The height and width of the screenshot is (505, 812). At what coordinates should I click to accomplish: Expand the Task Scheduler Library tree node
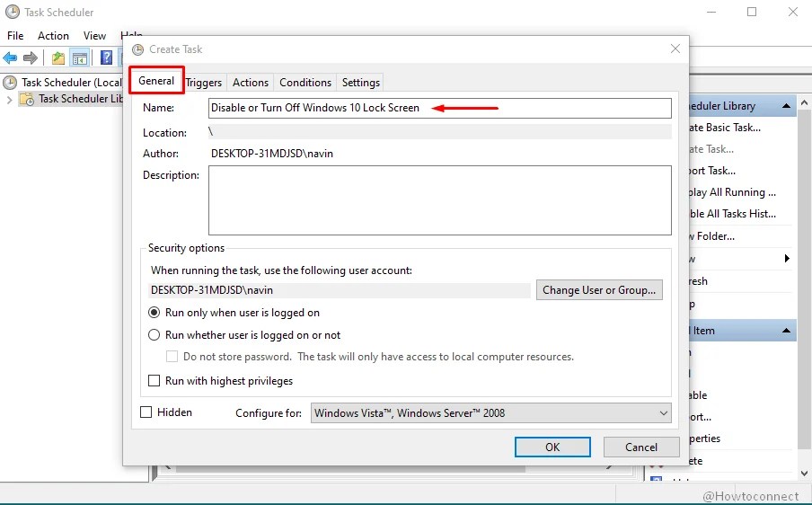9,100
